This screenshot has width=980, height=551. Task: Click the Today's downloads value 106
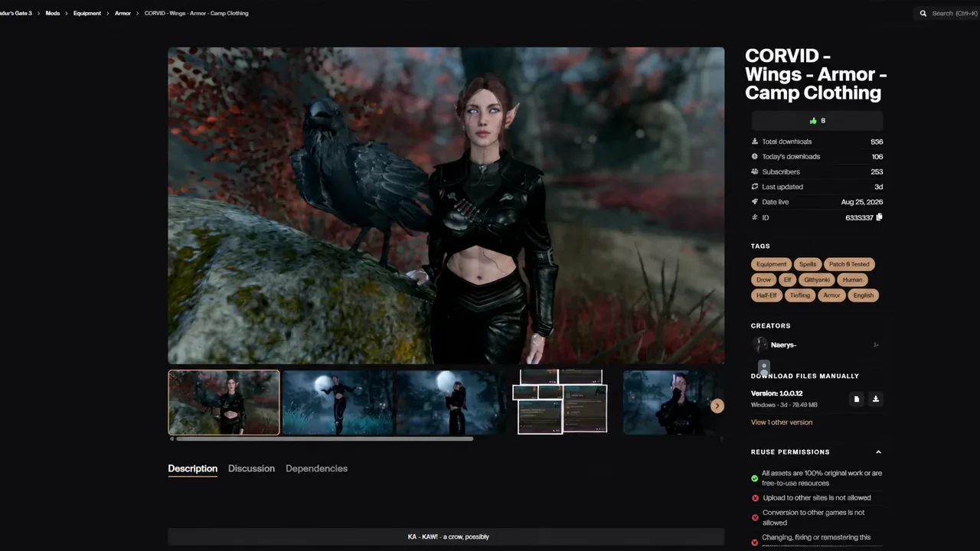coord(877,157)
